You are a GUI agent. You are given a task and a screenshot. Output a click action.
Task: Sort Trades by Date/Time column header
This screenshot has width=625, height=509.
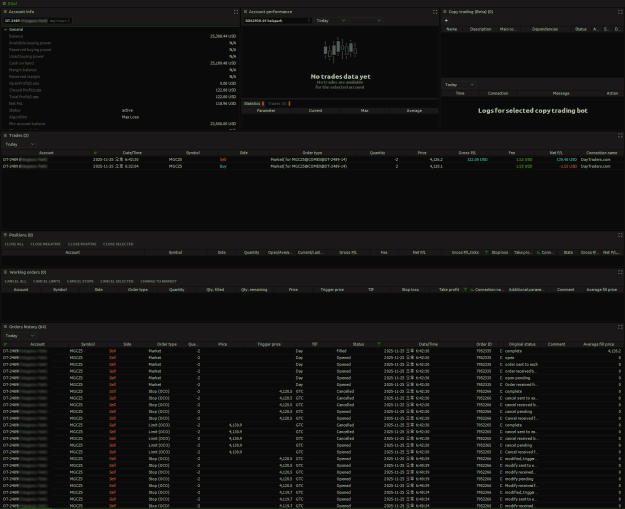132,153
